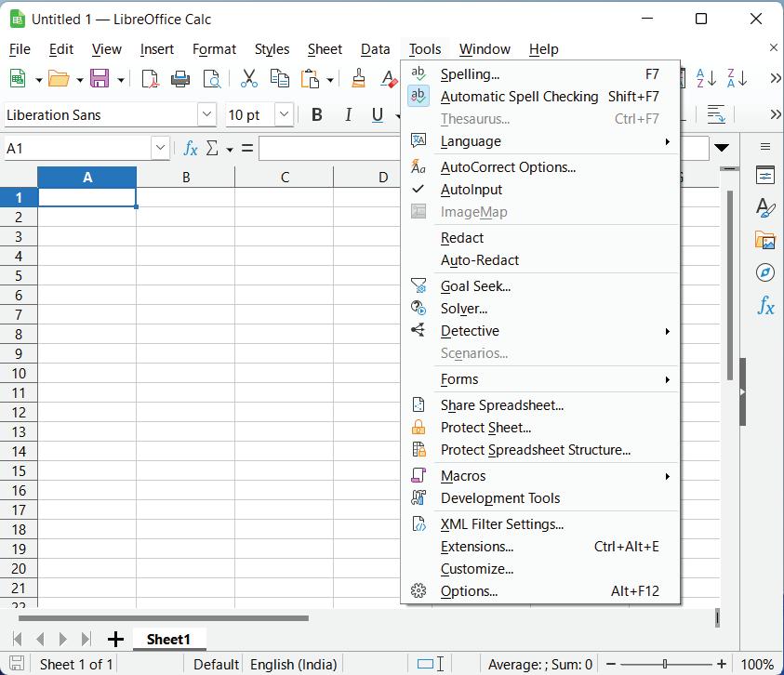Click the Clone Formatting paintbrush icon
Image resolution: width=784 pixels, height=675 pixels.
(x=358, y=78)
